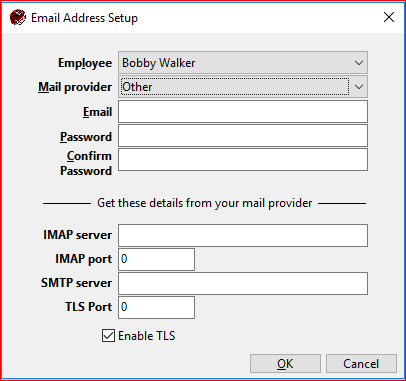Select the Confirm Password input field
The width and height of the screenshot is (406, 381).
(x=243, y=160)
